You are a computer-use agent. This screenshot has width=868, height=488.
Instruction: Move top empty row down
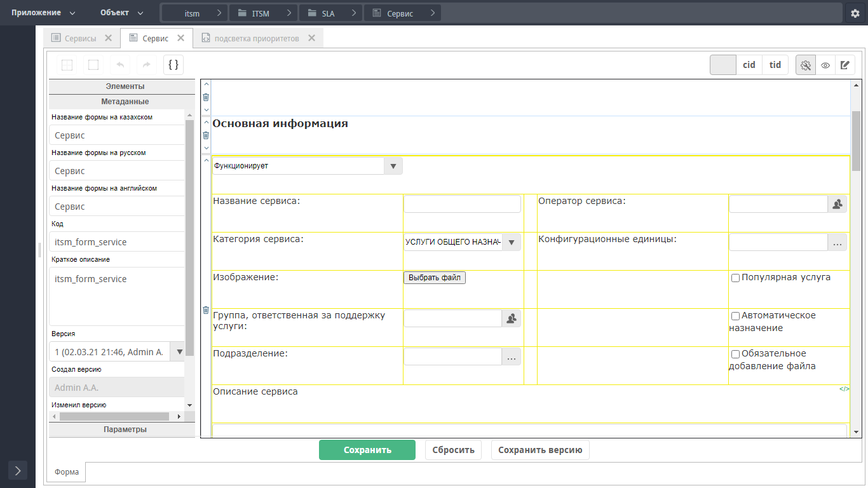click(206, 110)
